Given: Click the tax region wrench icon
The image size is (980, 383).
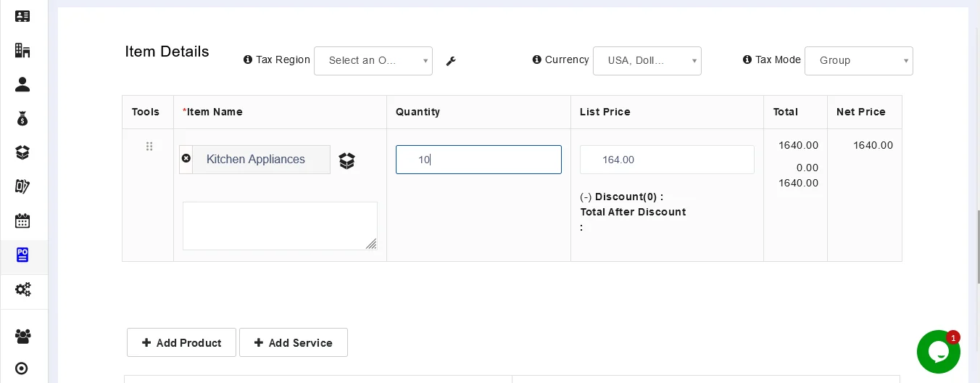Looking at the screenshot, I should pos(451,62).
